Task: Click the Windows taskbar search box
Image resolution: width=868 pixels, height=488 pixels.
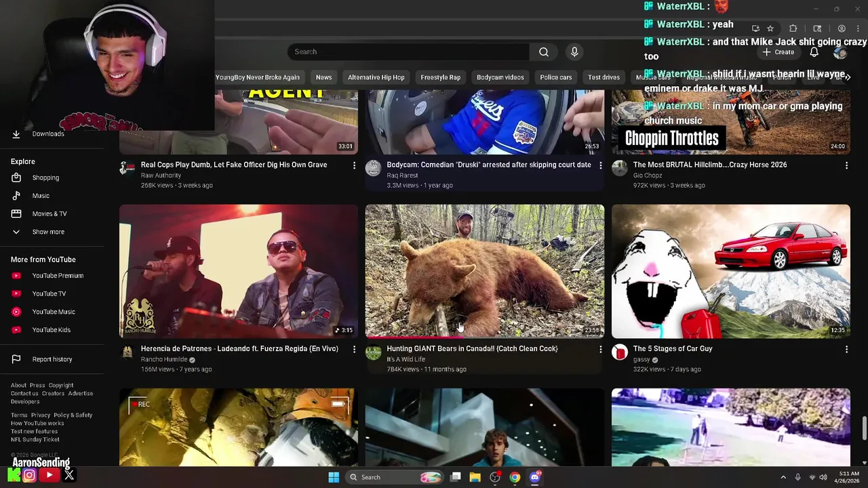Action: coord(395,477)
